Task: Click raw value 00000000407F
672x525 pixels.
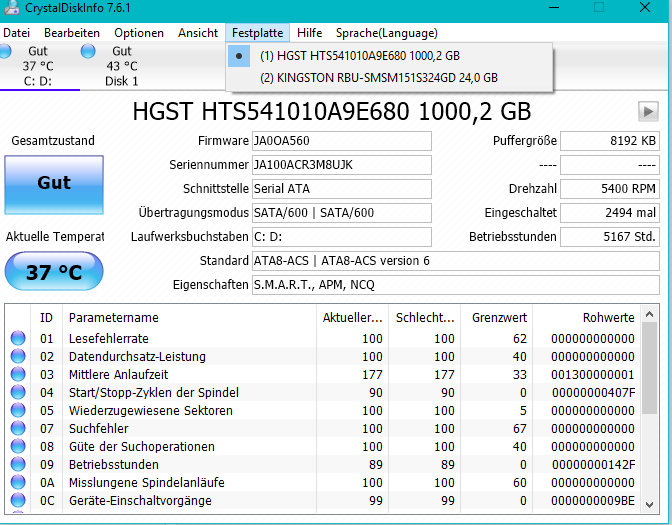Action: coord(594,393)
